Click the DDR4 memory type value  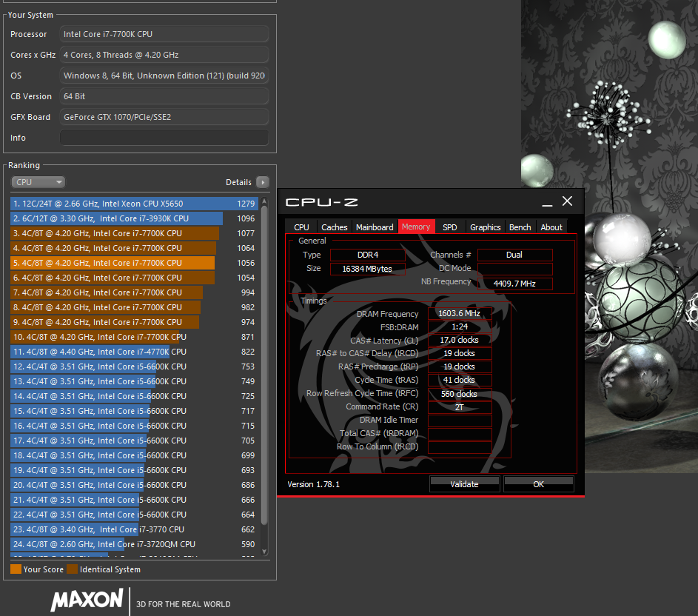[368, 255]
